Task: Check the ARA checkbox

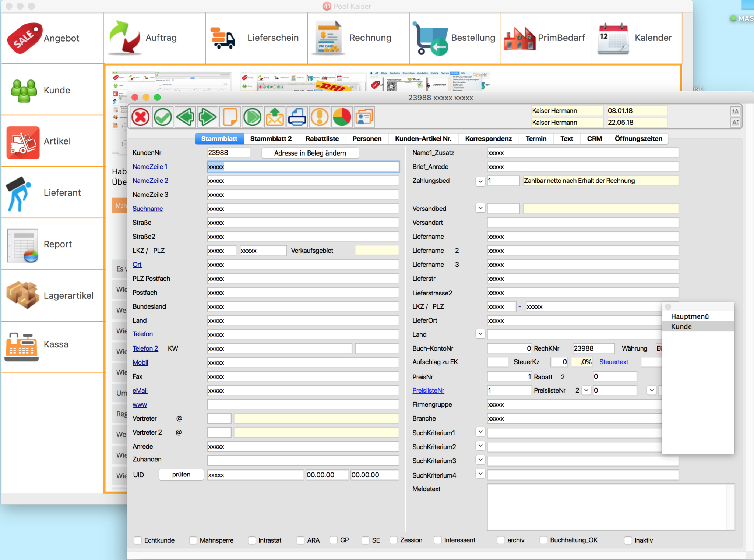Action: 300,540
